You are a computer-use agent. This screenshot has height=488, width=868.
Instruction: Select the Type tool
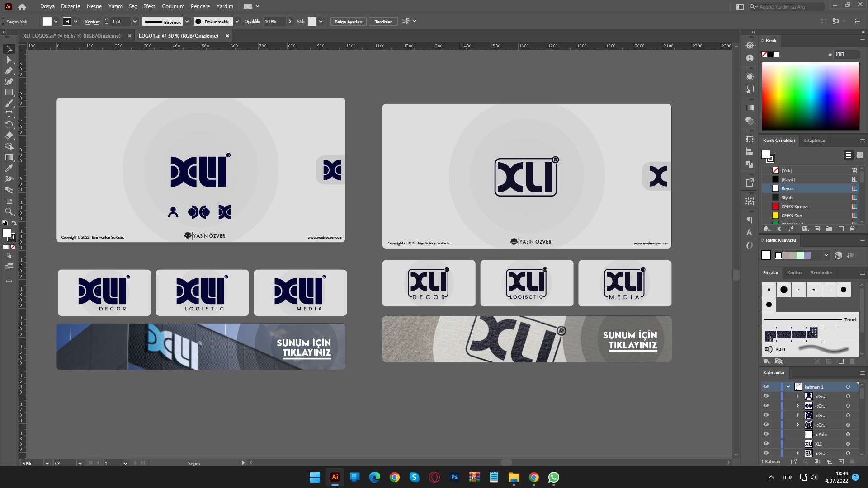[9, 114]
